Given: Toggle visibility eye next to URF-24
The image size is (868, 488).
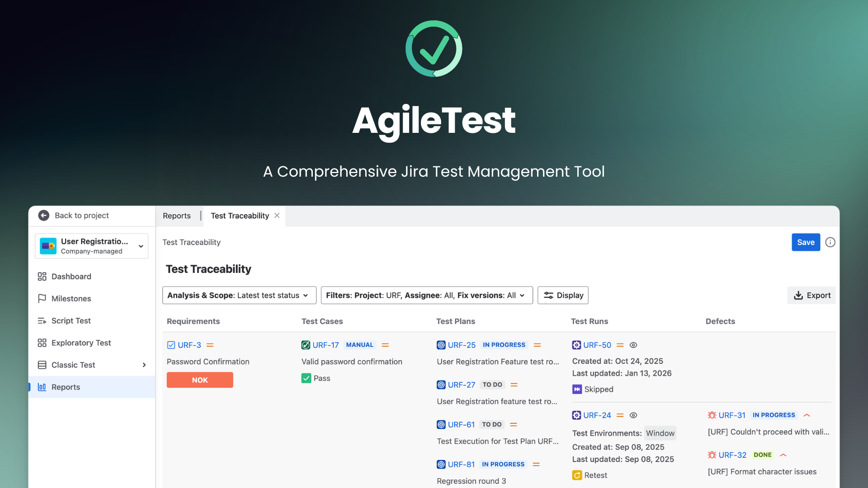Looking at the screenshot, I should [633, 415].
